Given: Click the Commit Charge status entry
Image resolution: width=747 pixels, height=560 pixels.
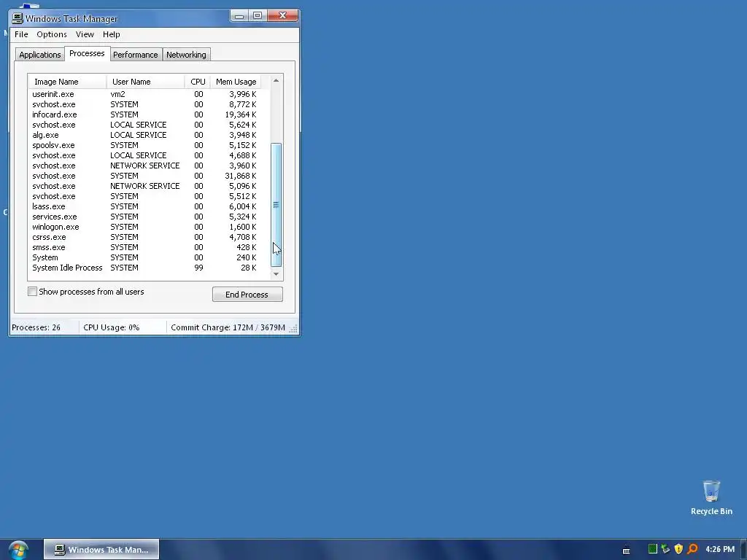Looking at the screenshot, I should tap(228, 327).
